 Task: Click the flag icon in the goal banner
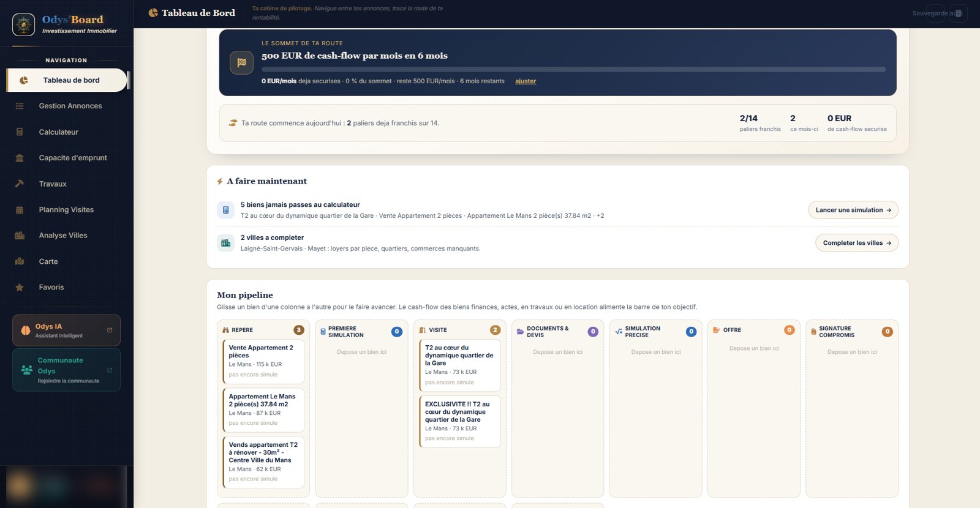[x=241, y=62]
